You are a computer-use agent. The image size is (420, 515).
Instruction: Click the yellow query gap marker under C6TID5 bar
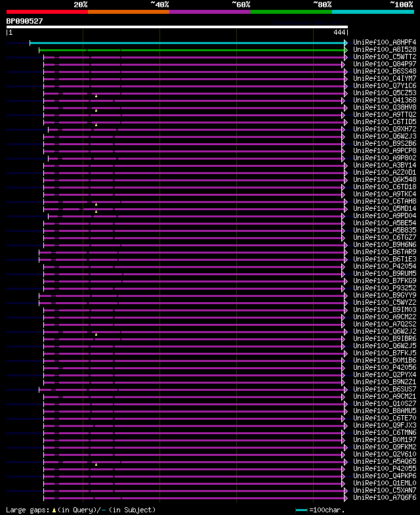click(x=96, y=125)
